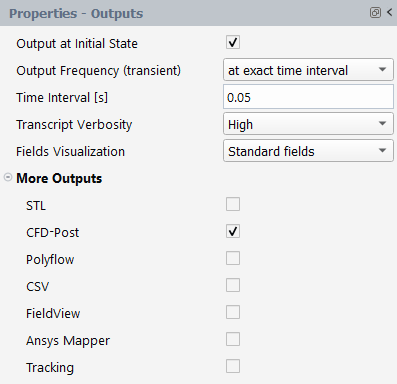Click the Time Interval input field
This screenshot has width=397, height=384.
(308, 97)
